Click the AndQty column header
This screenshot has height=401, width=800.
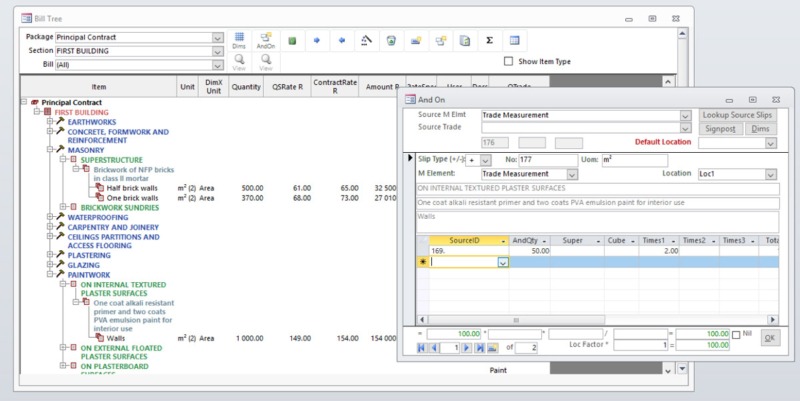(x=529, y=240)
